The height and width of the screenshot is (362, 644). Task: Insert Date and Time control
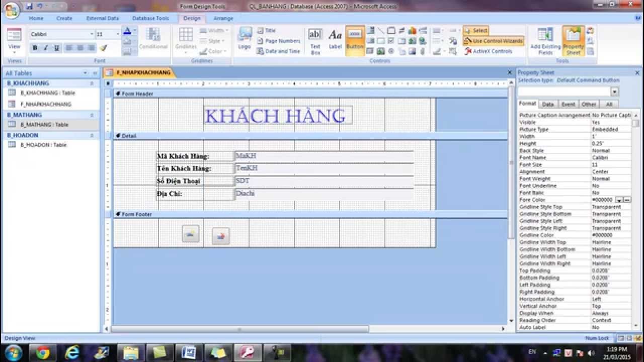tap(278, 51)
